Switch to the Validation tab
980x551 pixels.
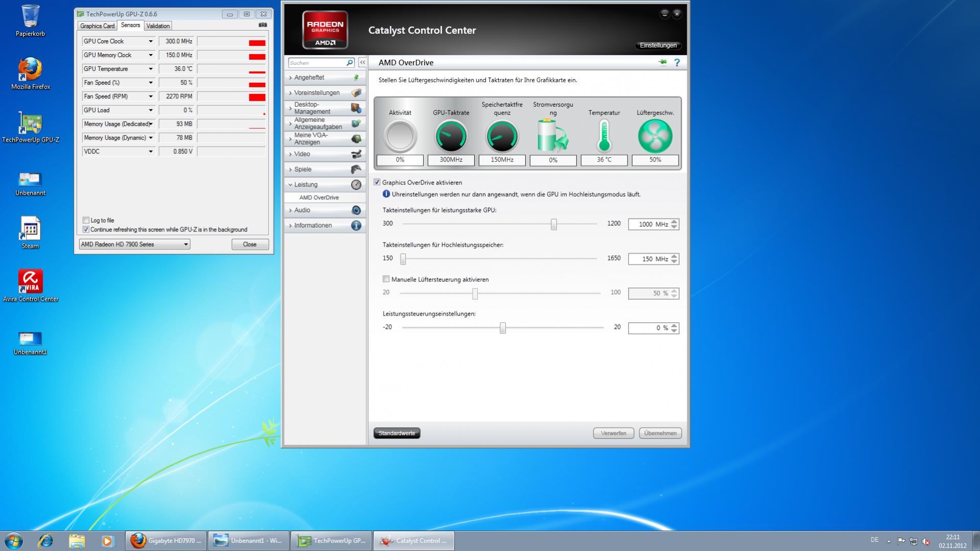click(158, 26)
